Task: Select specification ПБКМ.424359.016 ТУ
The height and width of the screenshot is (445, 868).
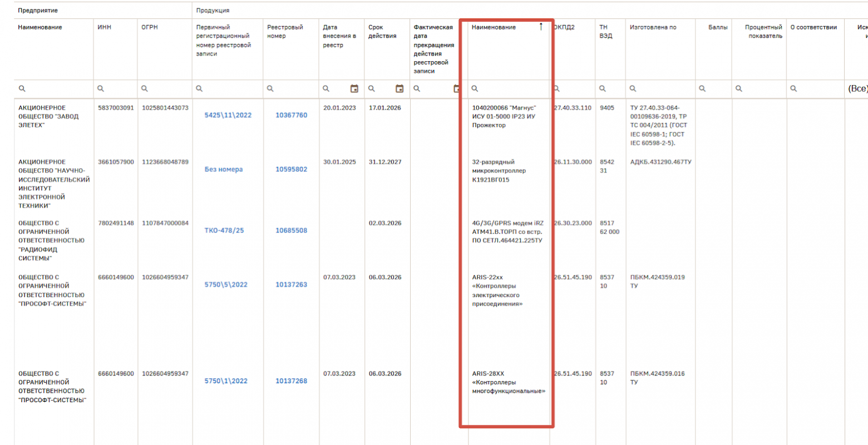Action: click(658, 378)
